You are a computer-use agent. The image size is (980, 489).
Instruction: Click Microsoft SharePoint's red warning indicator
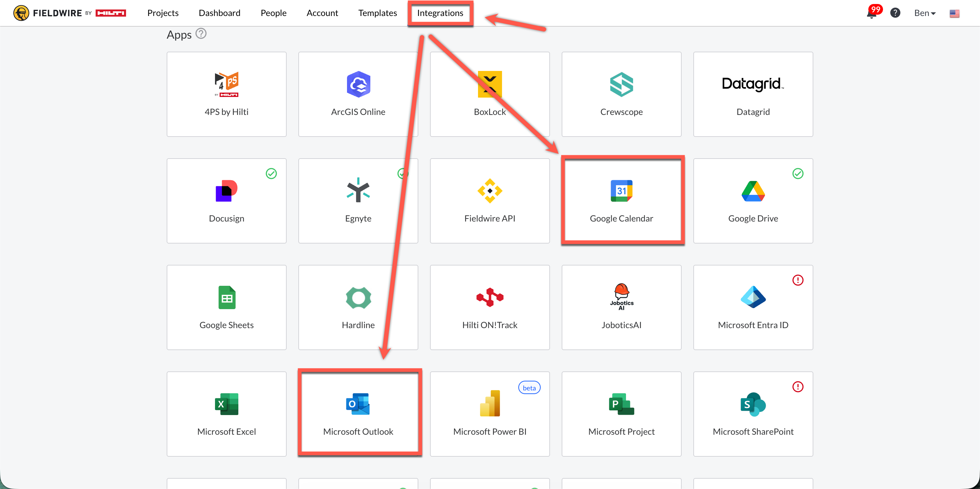pyautogui.click(x=798, y=387)
